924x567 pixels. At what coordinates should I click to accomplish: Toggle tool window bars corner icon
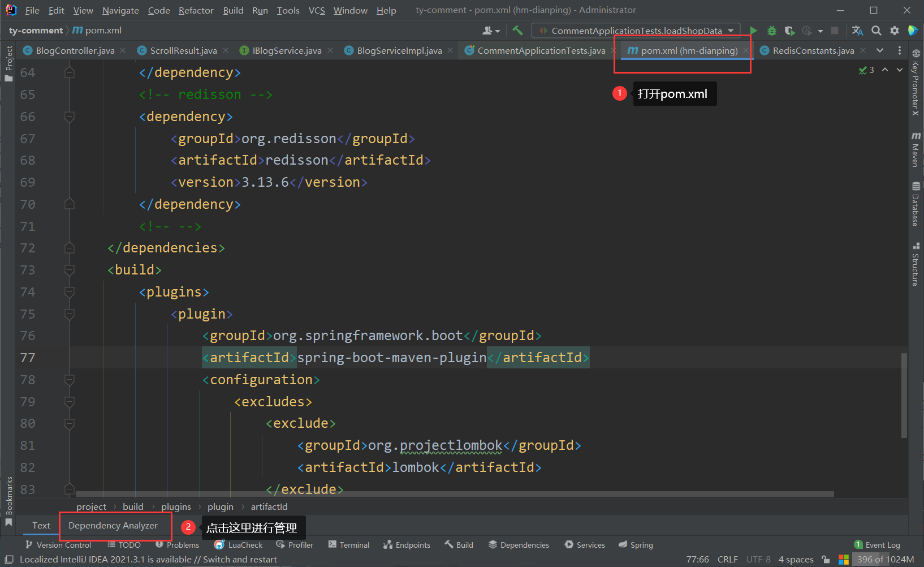click(x=9, y=560)
